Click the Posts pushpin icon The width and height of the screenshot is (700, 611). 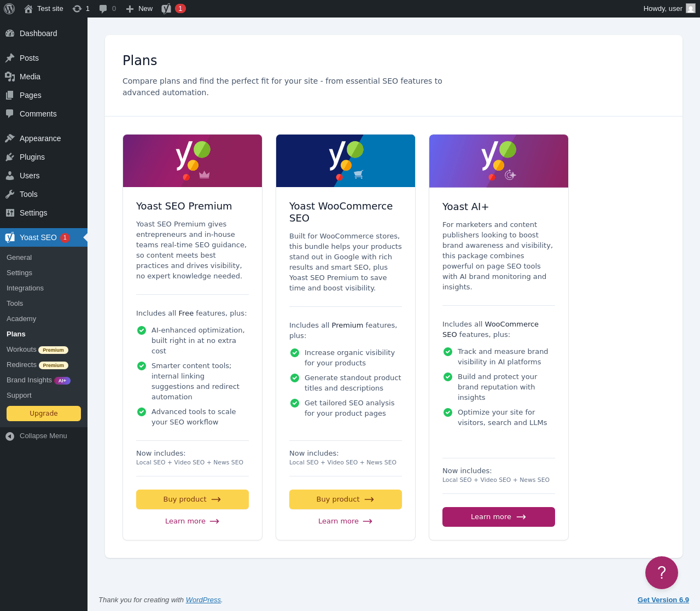tap(10, 58)
